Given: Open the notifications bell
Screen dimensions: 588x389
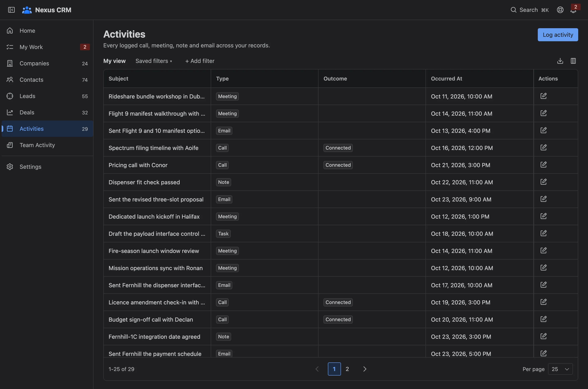Looking at the screenshot, I should click(573, 10).
